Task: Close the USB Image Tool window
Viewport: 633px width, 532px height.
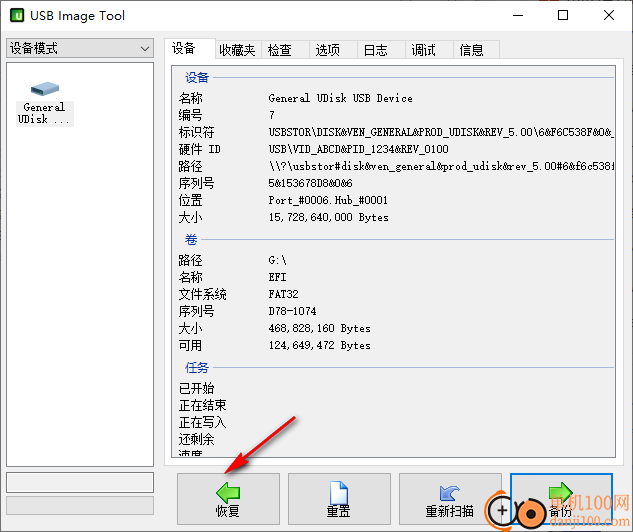Action: pos(609,15)
